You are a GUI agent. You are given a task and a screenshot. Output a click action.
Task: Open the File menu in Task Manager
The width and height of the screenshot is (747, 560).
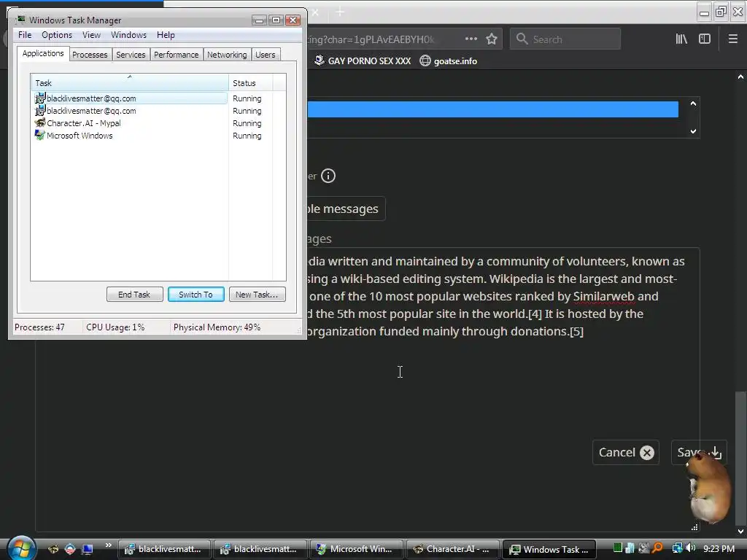[x=25, y=35]
